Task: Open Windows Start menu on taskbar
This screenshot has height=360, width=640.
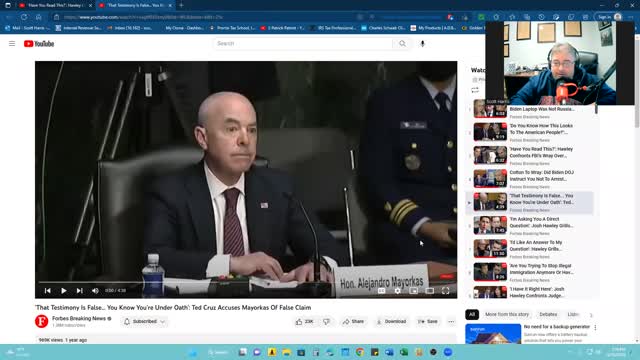Action: (193, 352)
